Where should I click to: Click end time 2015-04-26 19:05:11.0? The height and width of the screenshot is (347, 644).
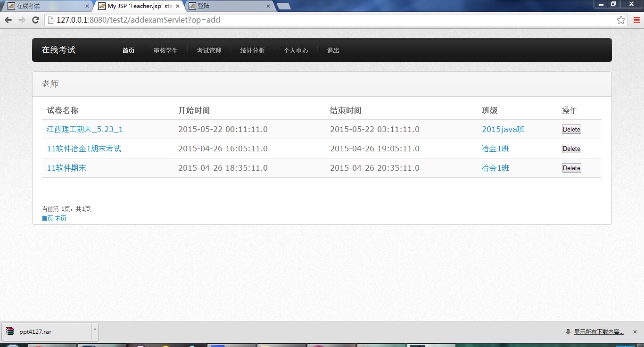[375, 149]
